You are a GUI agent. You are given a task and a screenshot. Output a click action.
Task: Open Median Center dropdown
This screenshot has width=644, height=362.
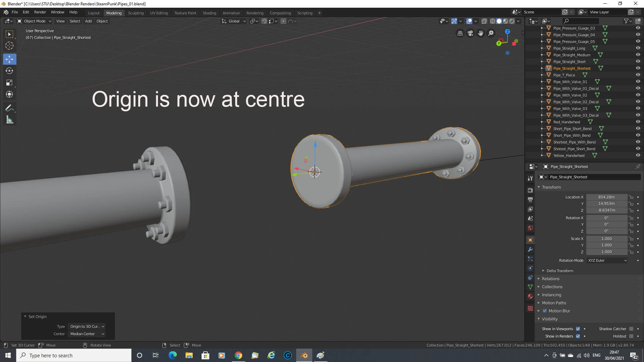click(87, 334)
